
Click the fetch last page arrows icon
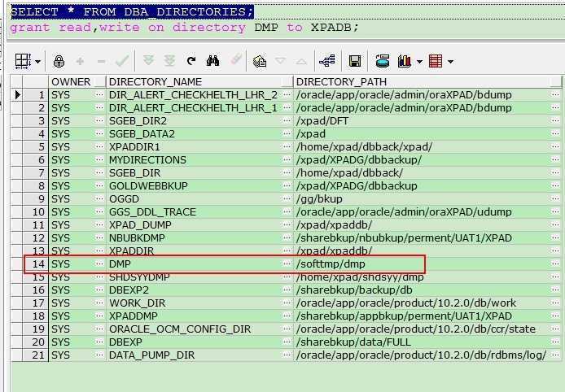(x=169, y=61)
